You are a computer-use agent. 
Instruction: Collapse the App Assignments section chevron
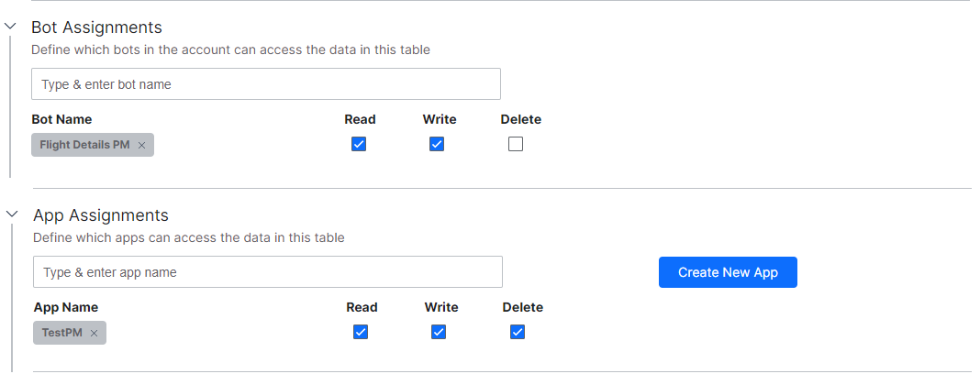[11, 214]
